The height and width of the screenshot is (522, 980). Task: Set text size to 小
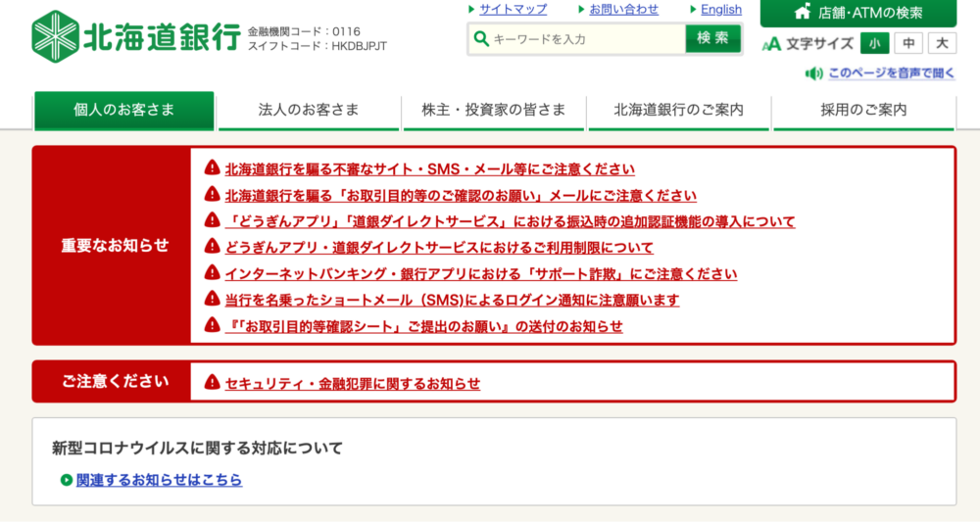click(874, 43)
